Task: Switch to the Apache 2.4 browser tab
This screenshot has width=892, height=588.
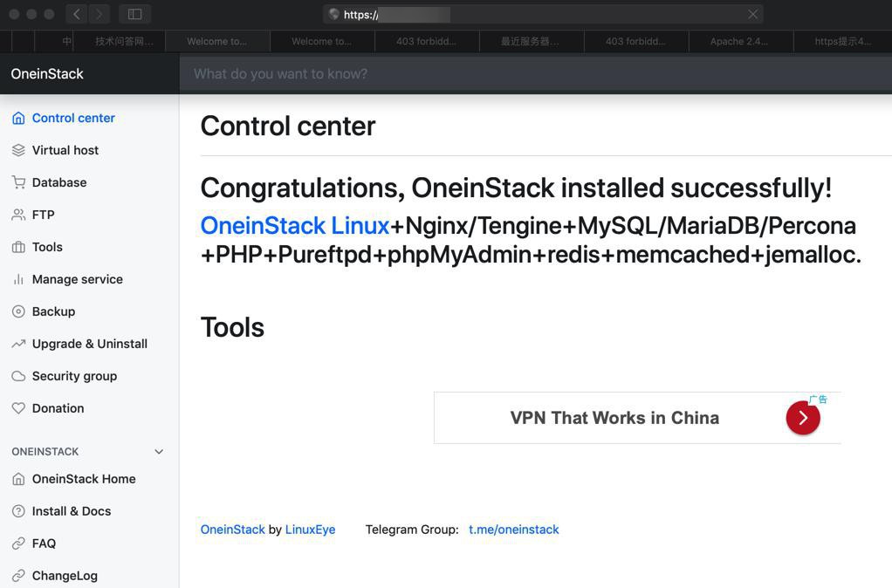Action: coord(739,41)
